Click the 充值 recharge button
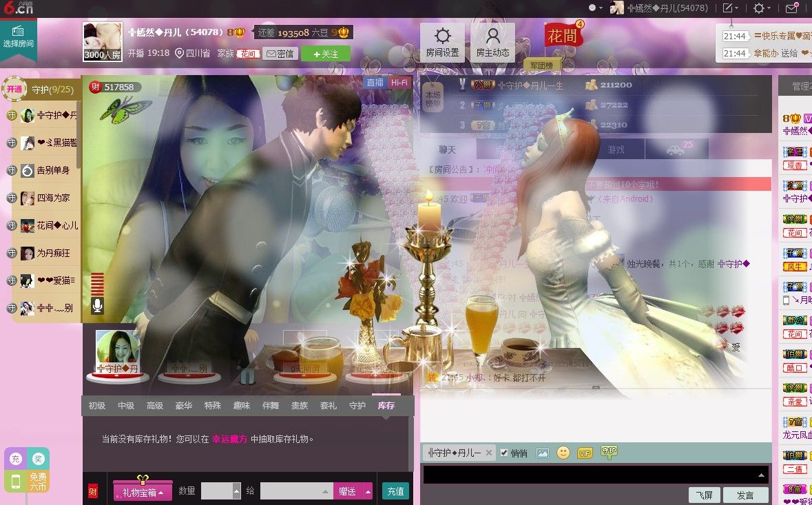The height and width of the screenshot is (505, 812). click(395, 491)
